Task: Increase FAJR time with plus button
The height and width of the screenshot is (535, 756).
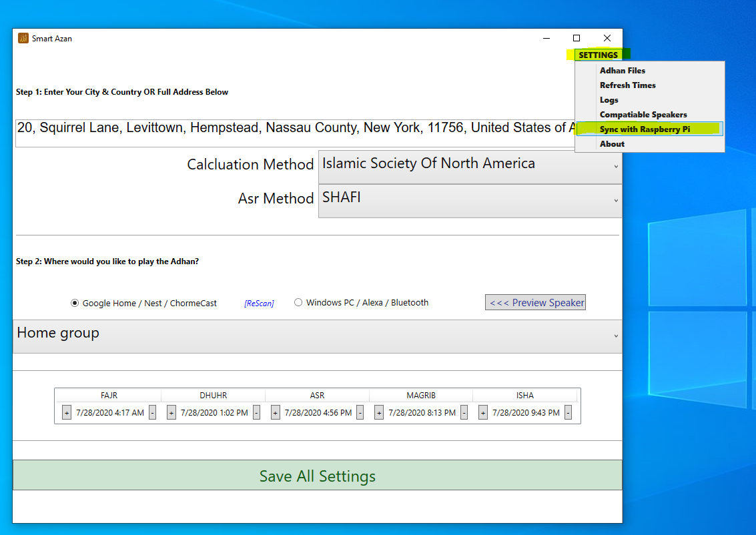Action: pos(67,412)
